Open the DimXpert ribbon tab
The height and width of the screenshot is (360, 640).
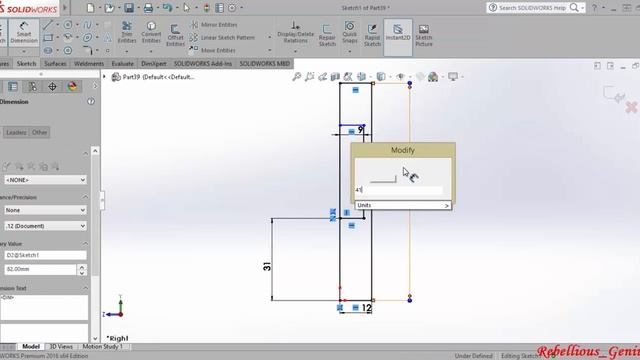tap(154, 64)
